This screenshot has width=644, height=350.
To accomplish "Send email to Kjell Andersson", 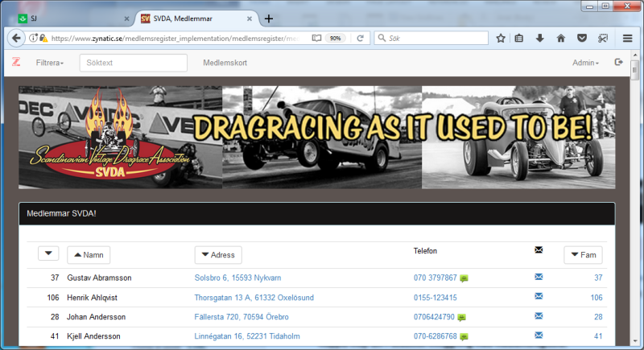I will tap(539, 336).
